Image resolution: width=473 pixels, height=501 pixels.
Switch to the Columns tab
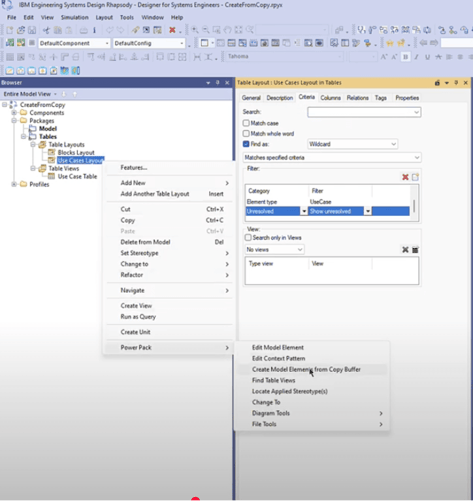click(x=330, y=98)
